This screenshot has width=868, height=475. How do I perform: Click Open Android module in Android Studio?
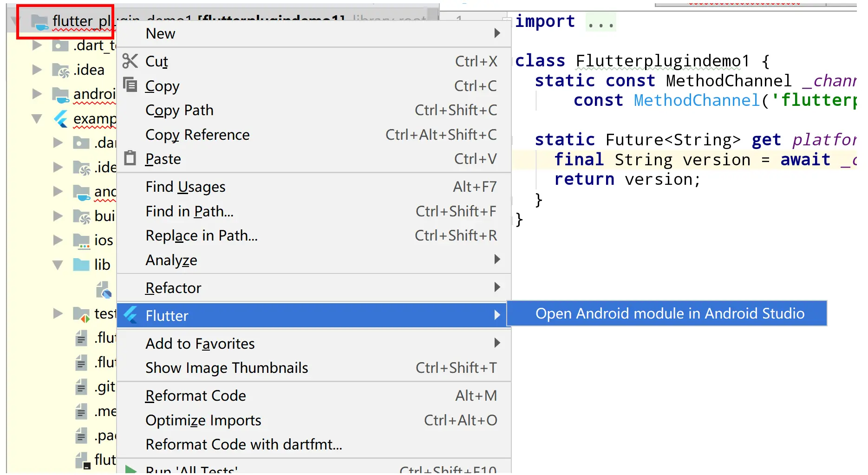tap(667, 313)
